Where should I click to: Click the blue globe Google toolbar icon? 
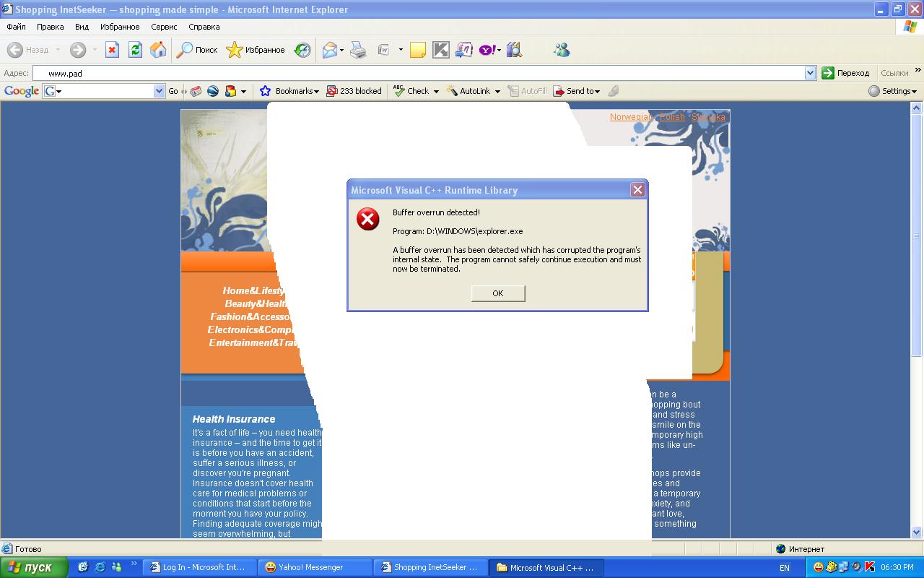pos(213,91)
